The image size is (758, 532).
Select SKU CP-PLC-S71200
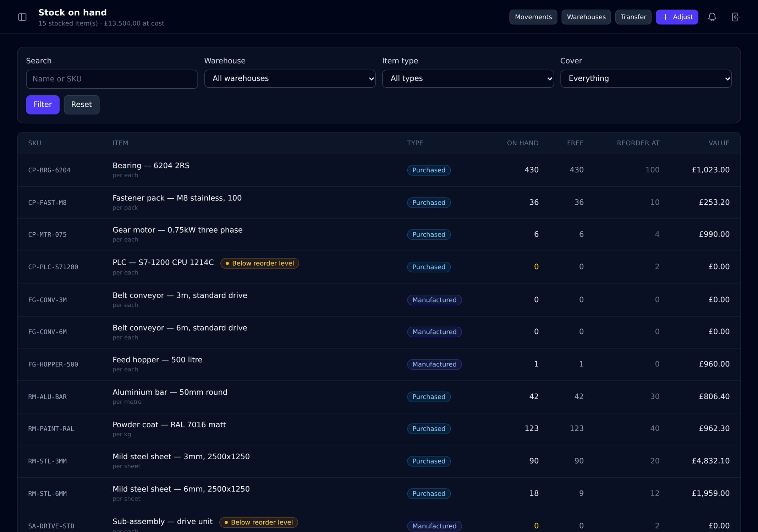tap(53, 267)
